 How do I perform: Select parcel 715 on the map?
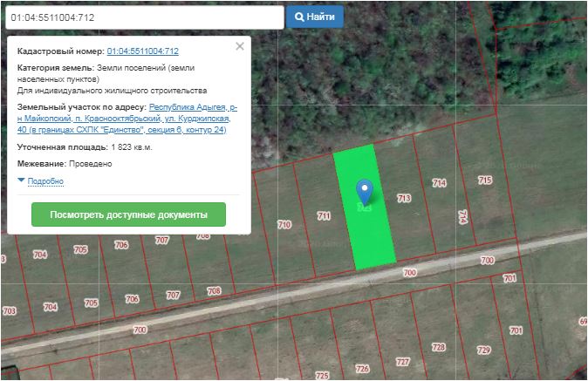tap(485, 180)
